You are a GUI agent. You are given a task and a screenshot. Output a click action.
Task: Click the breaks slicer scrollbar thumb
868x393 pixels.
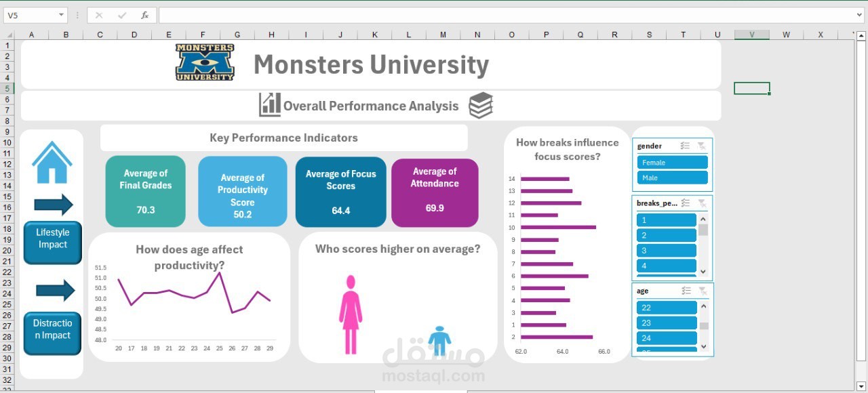click(x=703, y=230)
